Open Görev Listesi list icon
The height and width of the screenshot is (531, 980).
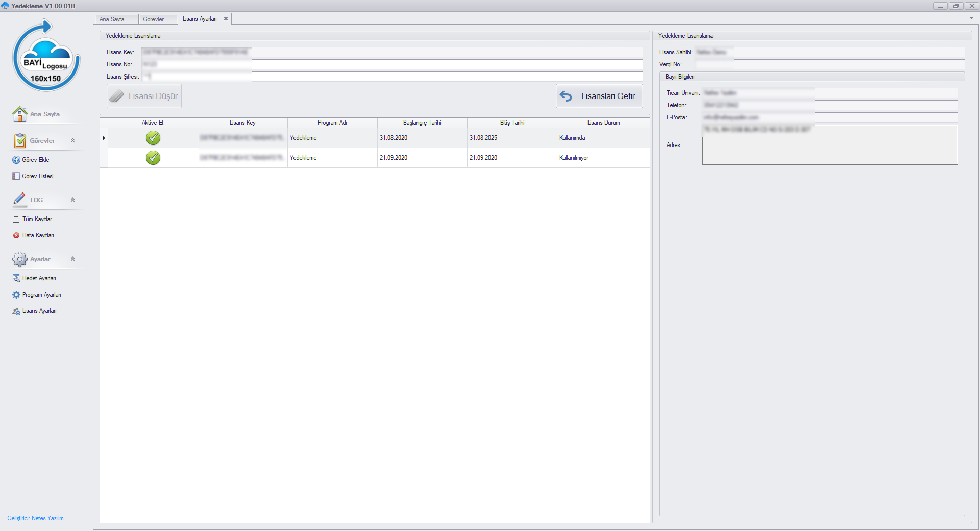pos(16,176)
